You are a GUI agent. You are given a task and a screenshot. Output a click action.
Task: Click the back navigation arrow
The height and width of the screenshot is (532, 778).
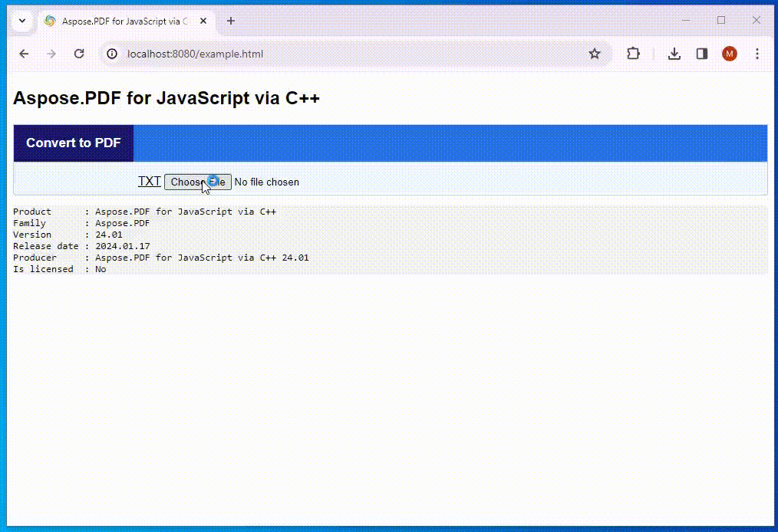pos(24,54)
